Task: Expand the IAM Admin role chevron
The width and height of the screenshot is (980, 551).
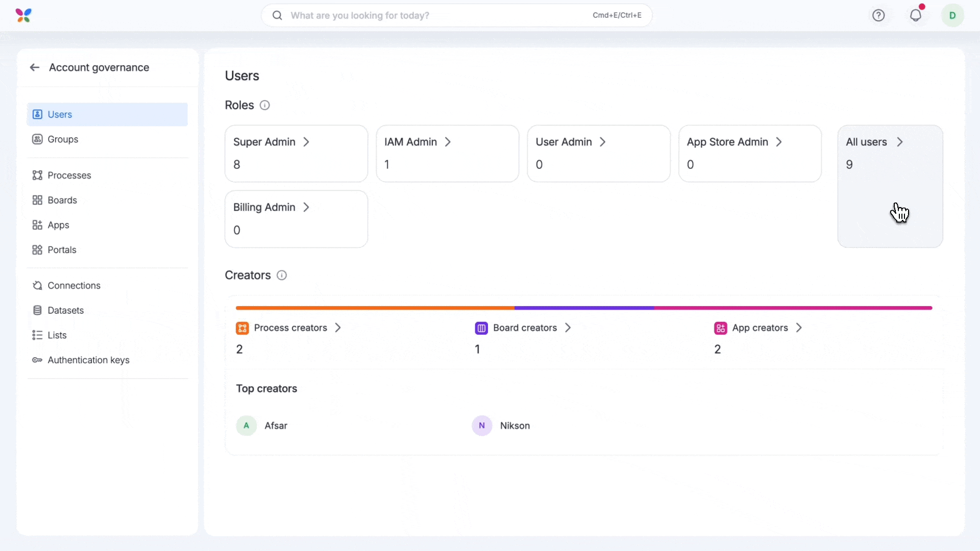Action: [448, 142]
